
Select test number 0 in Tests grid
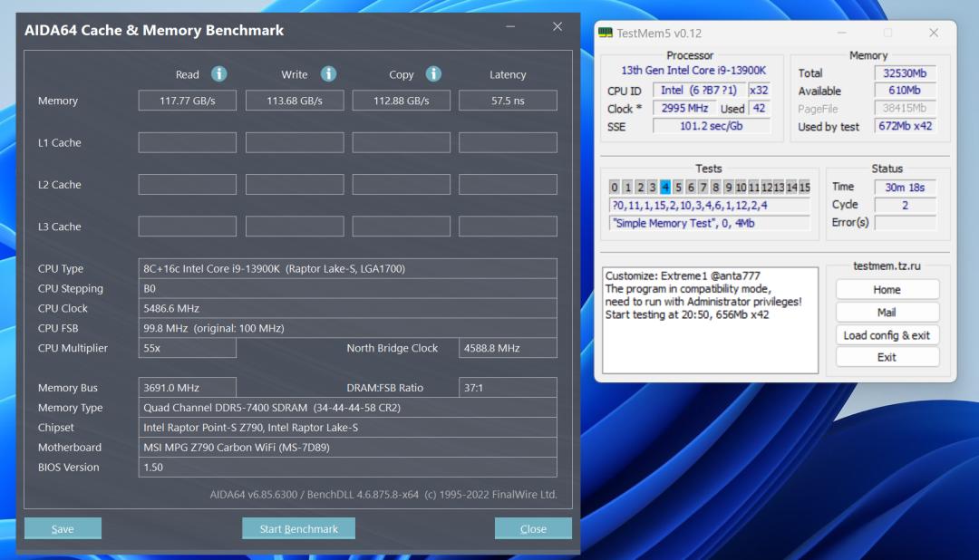614,188
